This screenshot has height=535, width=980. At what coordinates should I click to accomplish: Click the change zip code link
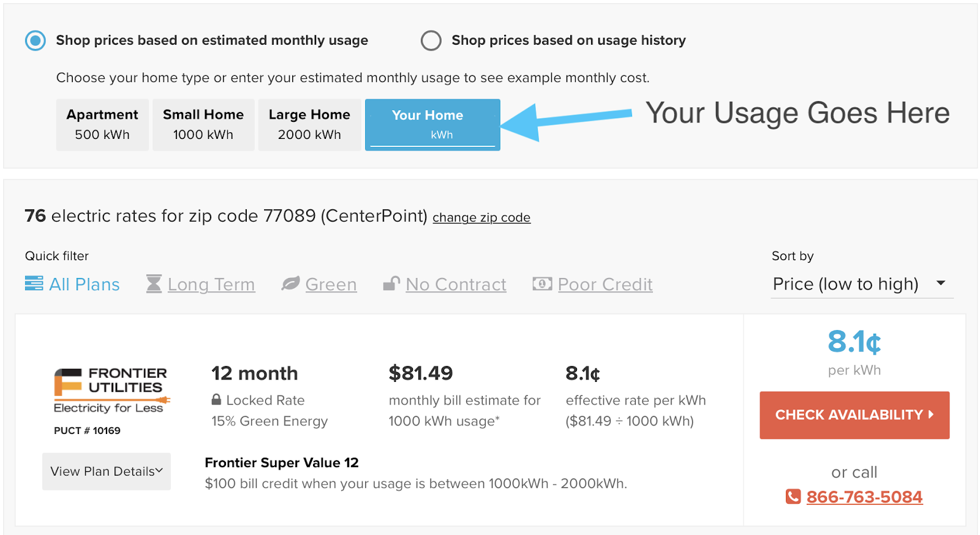coord(481,217)
